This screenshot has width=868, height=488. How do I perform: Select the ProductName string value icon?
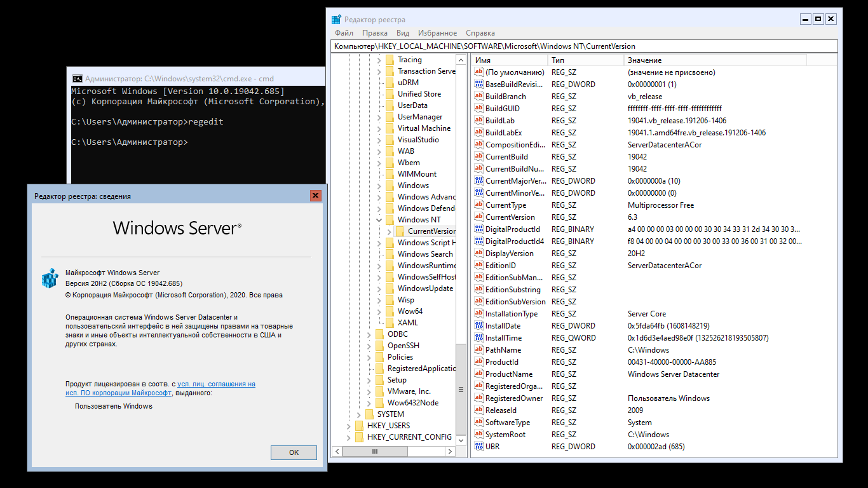[x=479, y=374]
